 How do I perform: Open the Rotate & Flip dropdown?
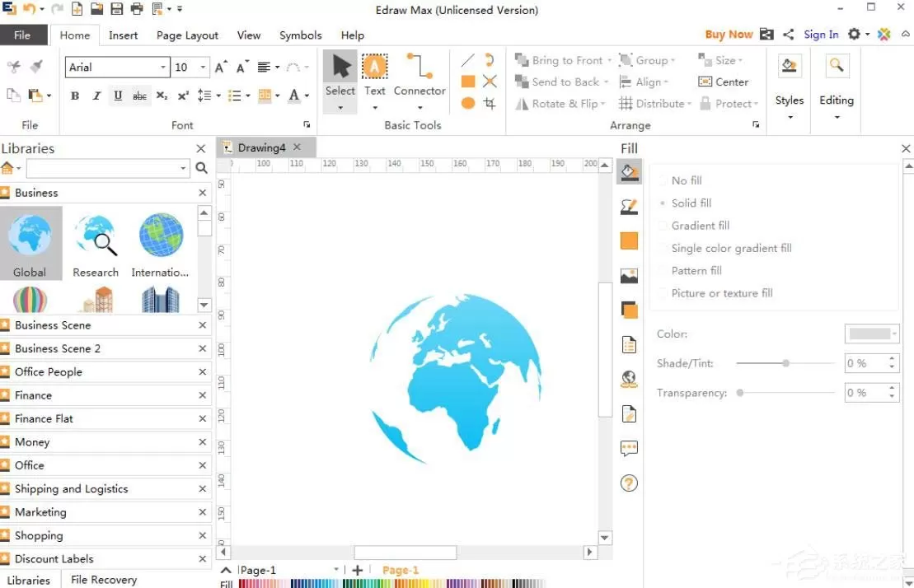[x=602, y=104]
